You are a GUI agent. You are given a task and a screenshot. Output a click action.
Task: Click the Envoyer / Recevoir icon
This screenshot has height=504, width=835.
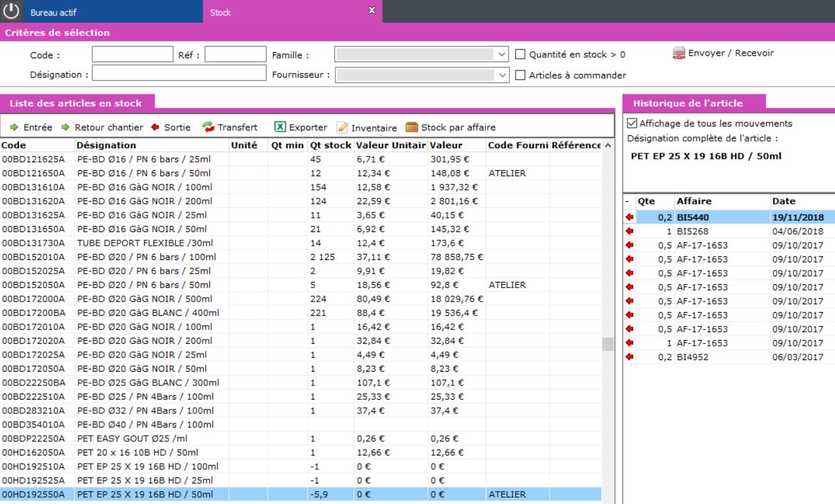[x=679, y=53]
